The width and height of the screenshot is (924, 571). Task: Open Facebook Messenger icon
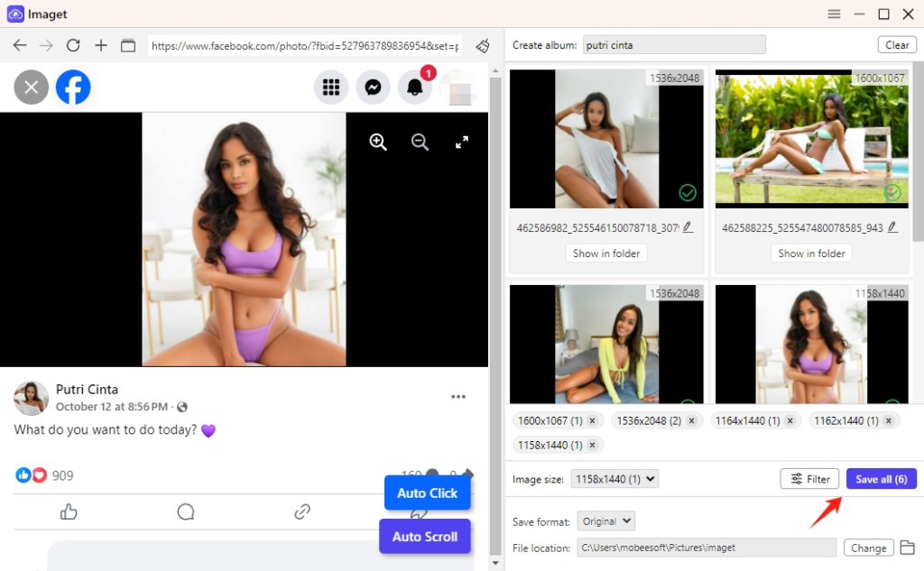click(373, 87)
